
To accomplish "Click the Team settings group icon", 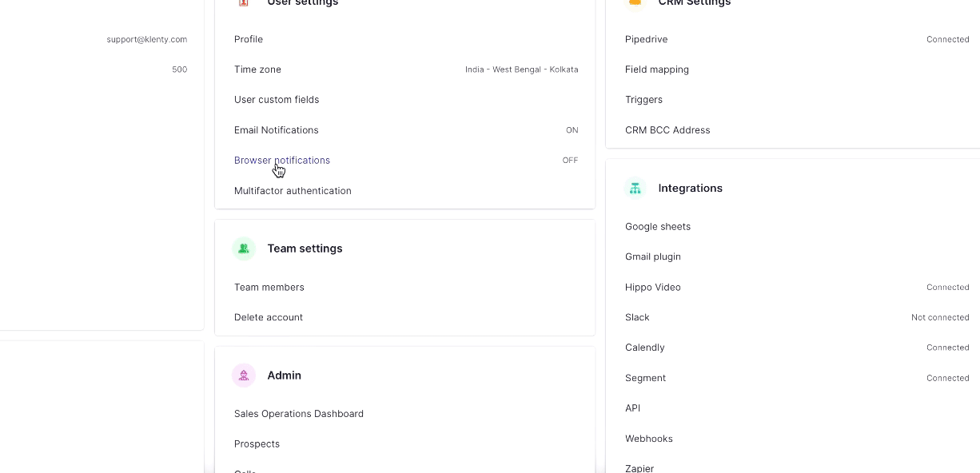I will (x=244, y=248).
